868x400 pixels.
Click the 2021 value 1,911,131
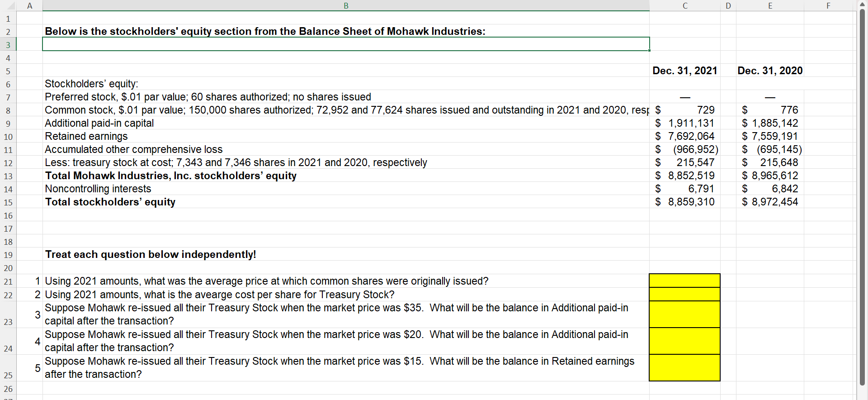point(691,123)
